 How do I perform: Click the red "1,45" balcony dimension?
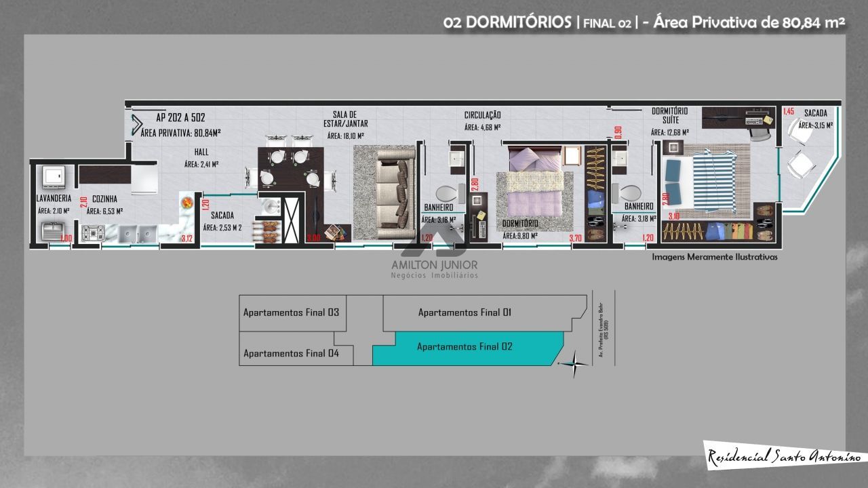coord(789,111)
